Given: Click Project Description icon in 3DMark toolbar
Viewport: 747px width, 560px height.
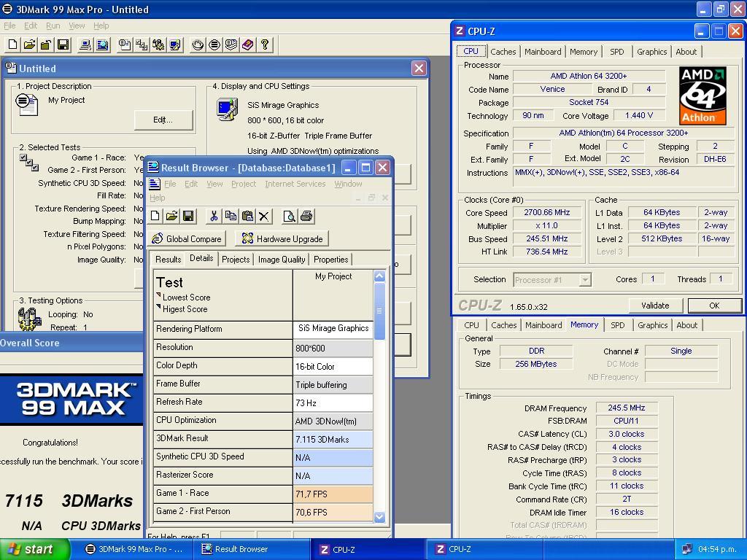Looking at the screenshot, I should coord(125,44).
